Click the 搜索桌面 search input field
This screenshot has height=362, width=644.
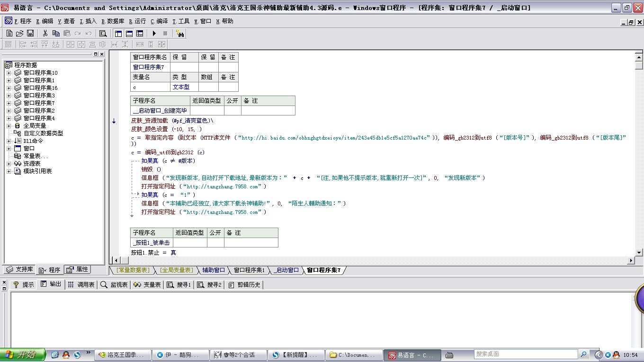[x=526, y=354]
